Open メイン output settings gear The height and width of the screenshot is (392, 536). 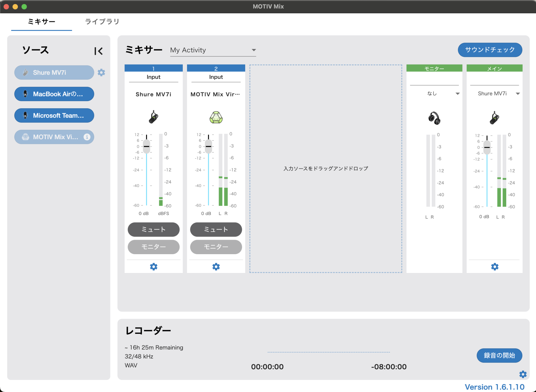point(495,267)
